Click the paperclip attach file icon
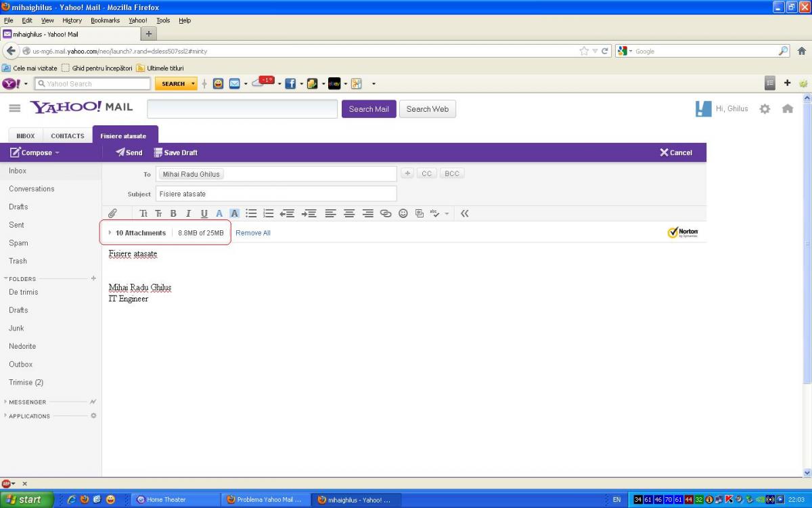 point(113,213)
